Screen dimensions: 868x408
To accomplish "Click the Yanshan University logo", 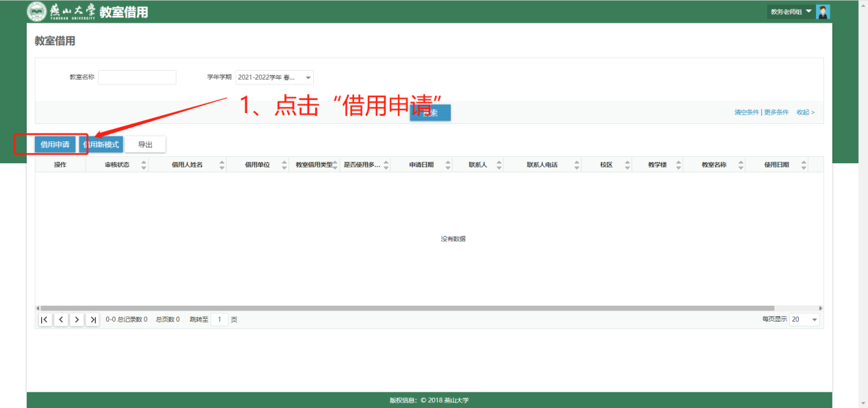I will point(62,12).
